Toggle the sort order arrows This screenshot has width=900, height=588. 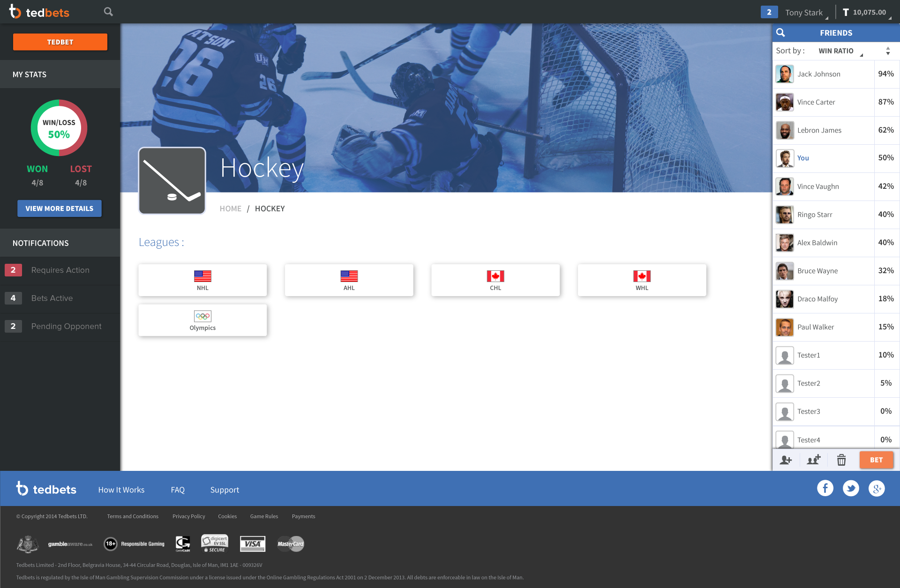coord(888,51)
